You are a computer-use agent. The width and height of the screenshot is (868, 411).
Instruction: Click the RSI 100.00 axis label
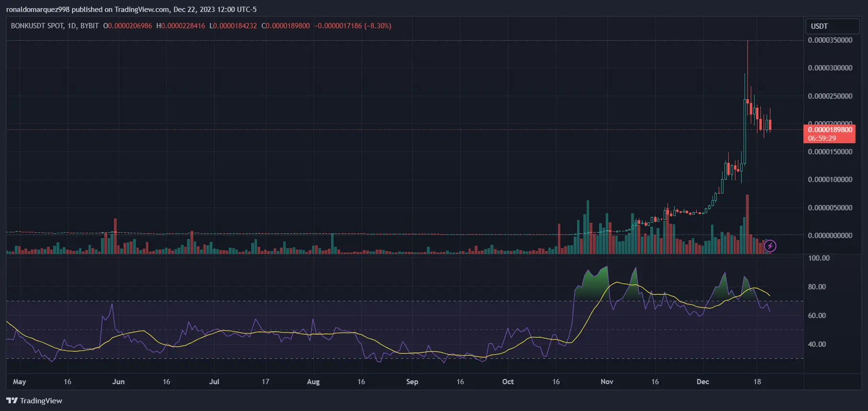(x=819, y=258)
